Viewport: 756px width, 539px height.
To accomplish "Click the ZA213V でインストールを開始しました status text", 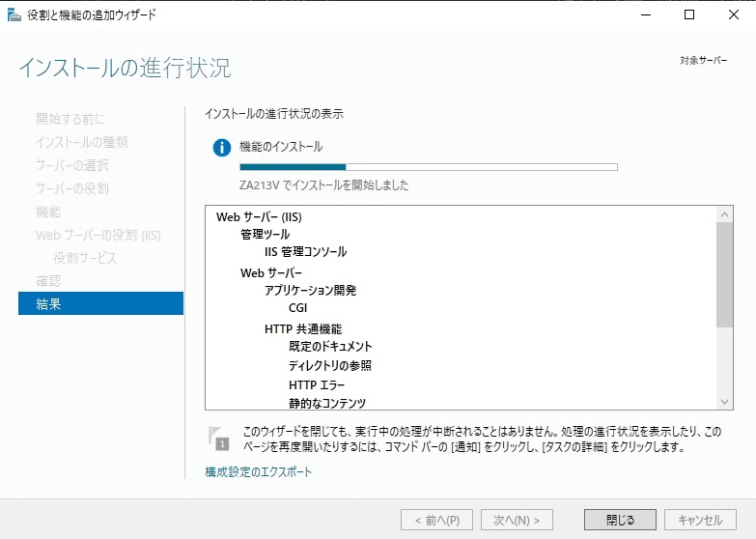I will [324, 185].
